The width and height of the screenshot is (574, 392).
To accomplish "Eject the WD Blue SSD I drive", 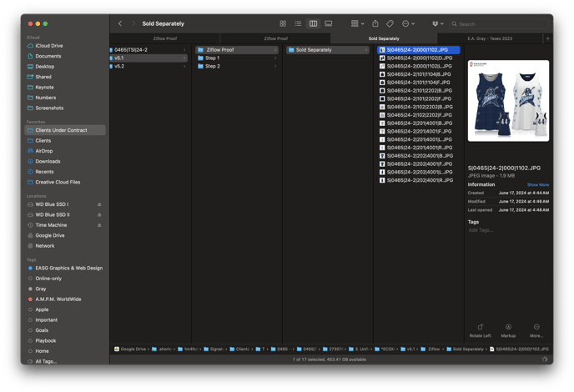I will tap(99, 204).
